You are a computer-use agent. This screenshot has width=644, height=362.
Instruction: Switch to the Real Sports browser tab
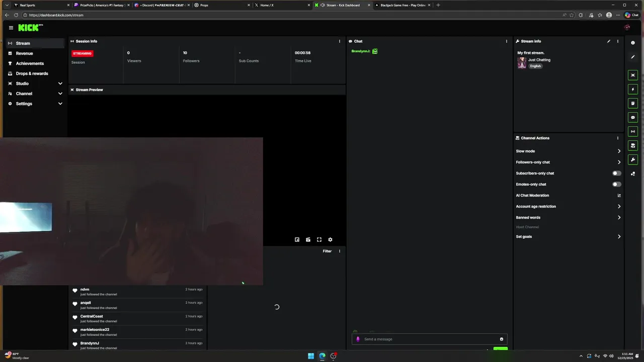pos(40,5)
